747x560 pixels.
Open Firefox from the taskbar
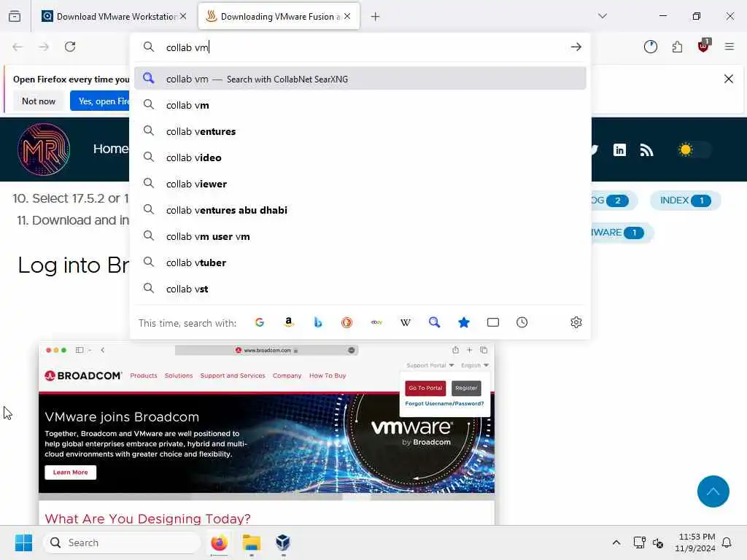[x=219, y=542]
